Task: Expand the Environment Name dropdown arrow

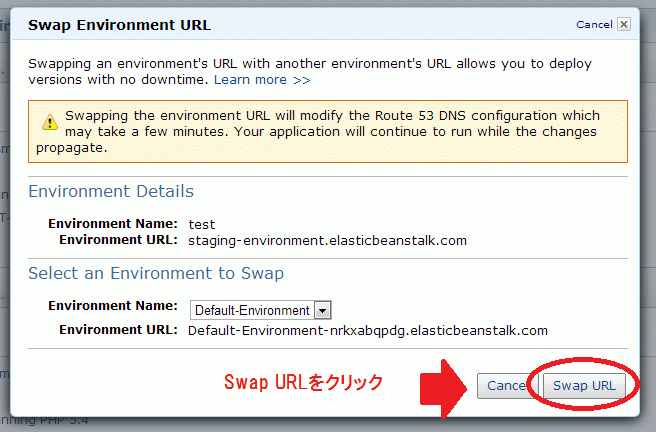Action: [x=323, y=311]
